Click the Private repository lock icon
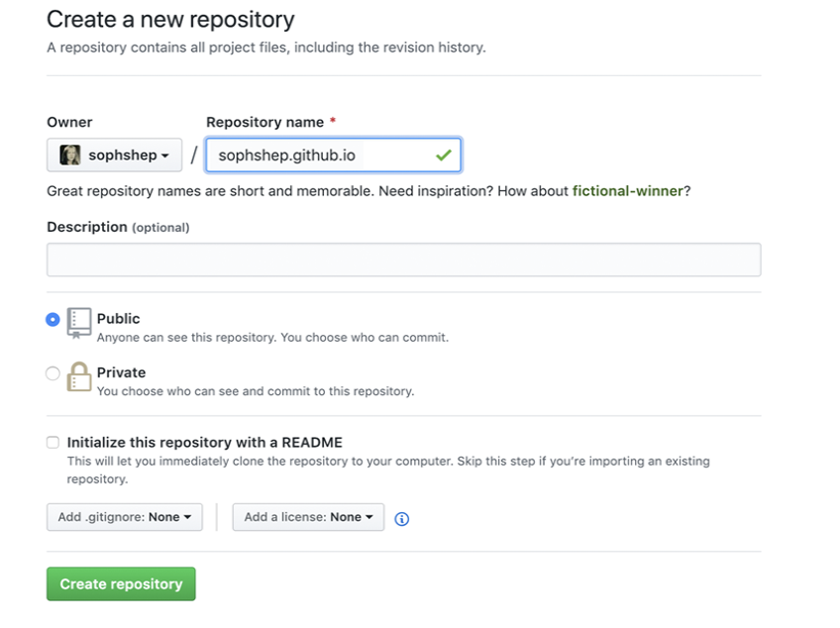The image size is (840, 628). click(x=79, y=376)
